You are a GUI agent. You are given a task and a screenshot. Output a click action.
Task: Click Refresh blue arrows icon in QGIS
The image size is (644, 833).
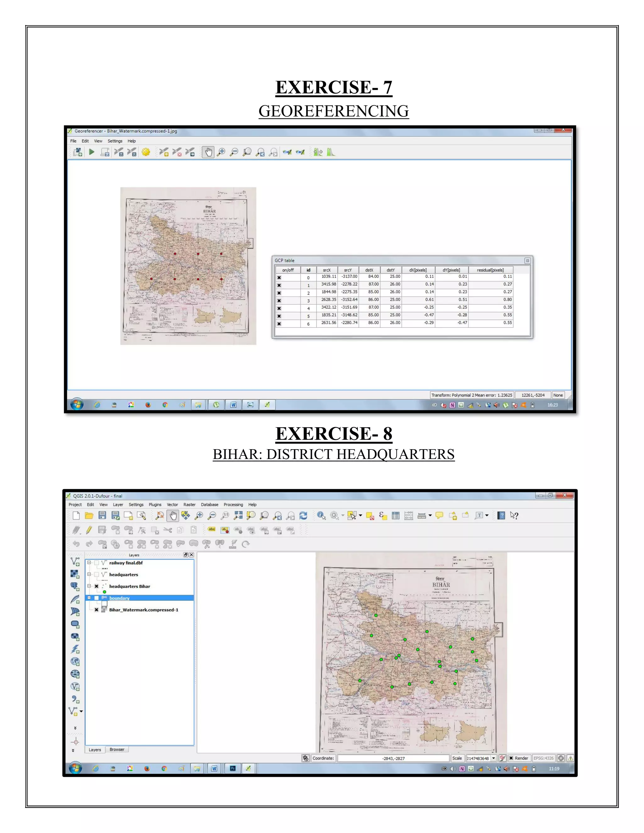(x=303, y=516)
